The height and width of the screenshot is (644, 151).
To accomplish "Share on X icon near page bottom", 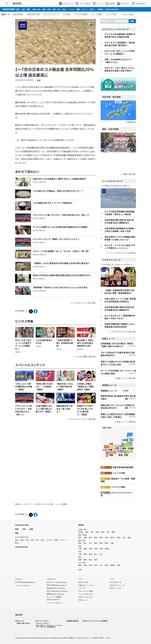I will coord(31,515).
